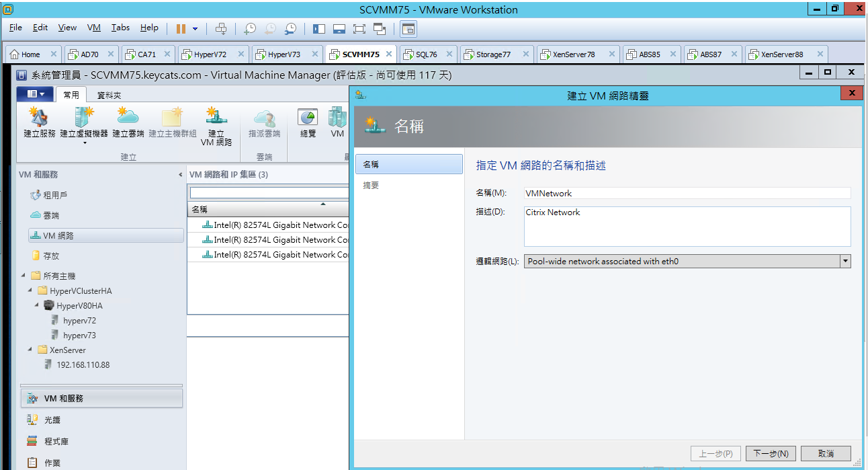Switch to the 常用 ribbon tab
This screenshot has width=868, height=470.
(x=71, y=95)
